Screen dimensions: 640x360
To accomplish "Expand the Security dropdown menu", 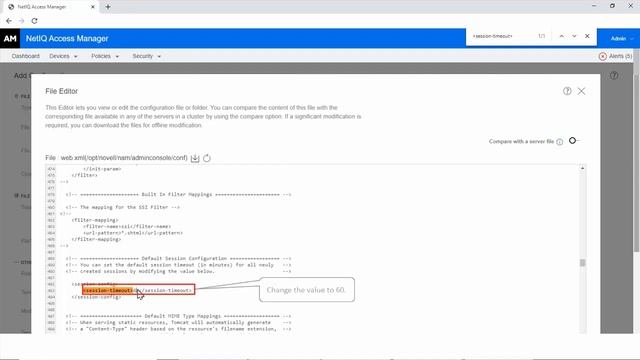I will [x=147, y=56].
